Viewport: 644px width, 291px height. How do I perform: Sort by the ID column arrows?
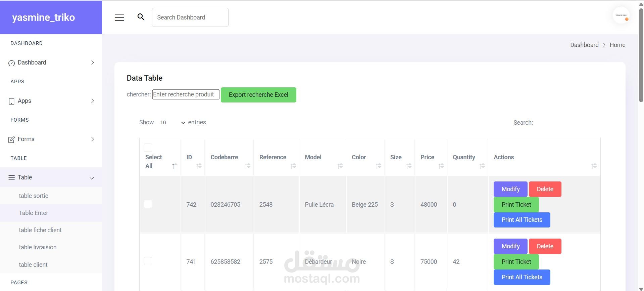tap(199, 166)
